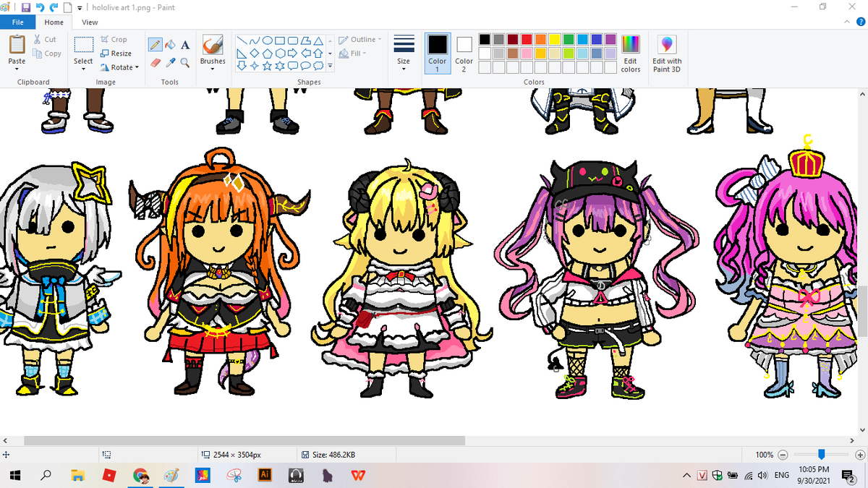
Task: Click the Crop button
Action: pyautogui.click(x=114, y=40)
